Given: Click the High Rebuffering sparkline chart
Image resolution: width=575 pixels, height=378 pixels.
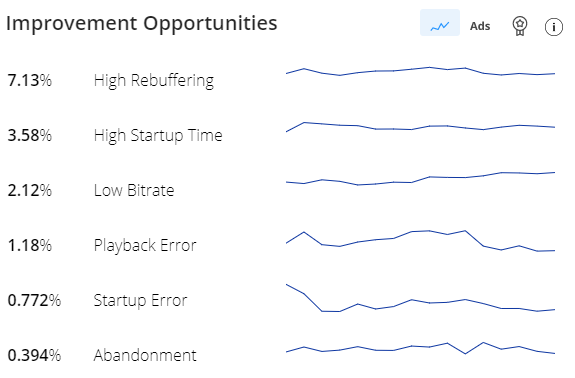Looking at the screenshot, I should (420, 71).
